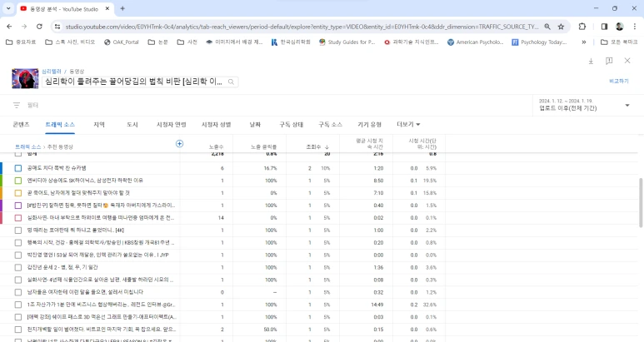Open the OAK_Portal bookmark

click(x=122, y=42)
